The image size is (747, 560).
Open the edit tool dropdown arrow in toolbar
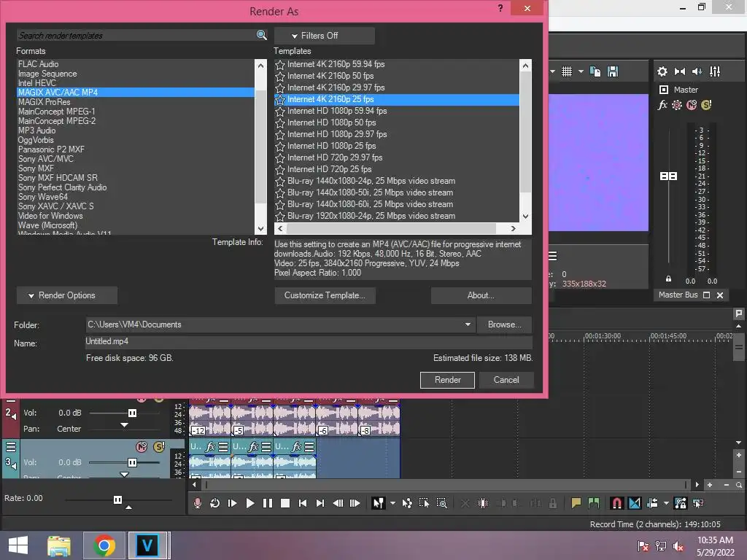coord(392,503)
